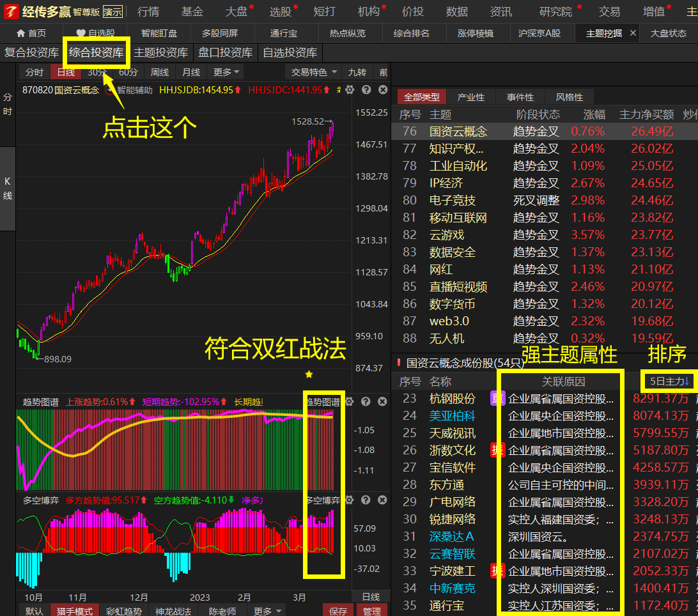The image size is (698, 616).
Task: Select theme row 电子竞技
Action: (x=545, y=200)
